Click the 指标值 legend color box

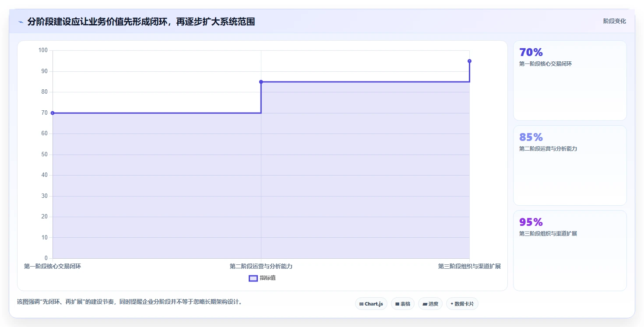click(253, 278)
